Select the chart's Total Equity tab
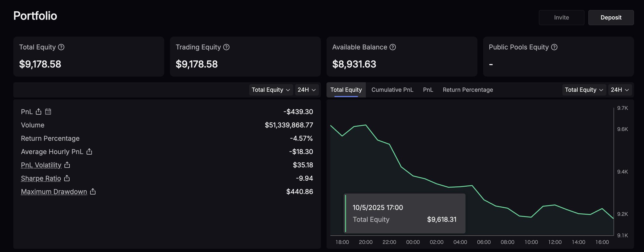This screenshot has width=644, height=252. click(346, 90)
